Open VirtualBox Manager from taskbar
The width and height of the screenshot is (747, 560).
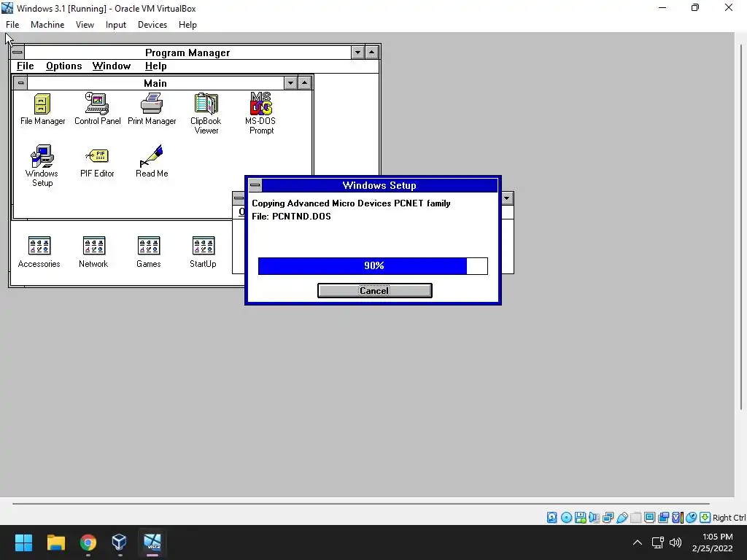pyautogui.click(x=120, y=542)
